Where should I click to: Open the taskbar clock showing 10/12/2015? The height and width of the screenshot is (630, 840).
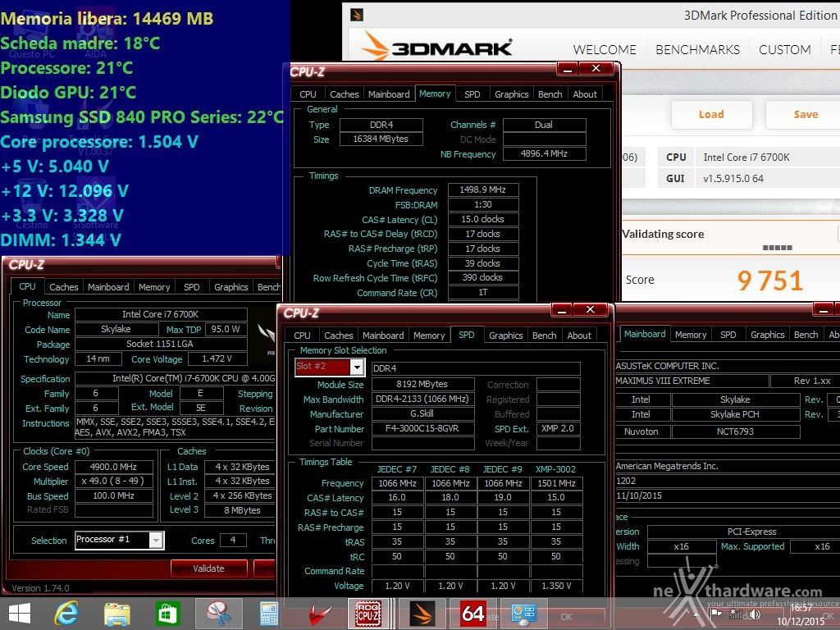click(801, 615)
